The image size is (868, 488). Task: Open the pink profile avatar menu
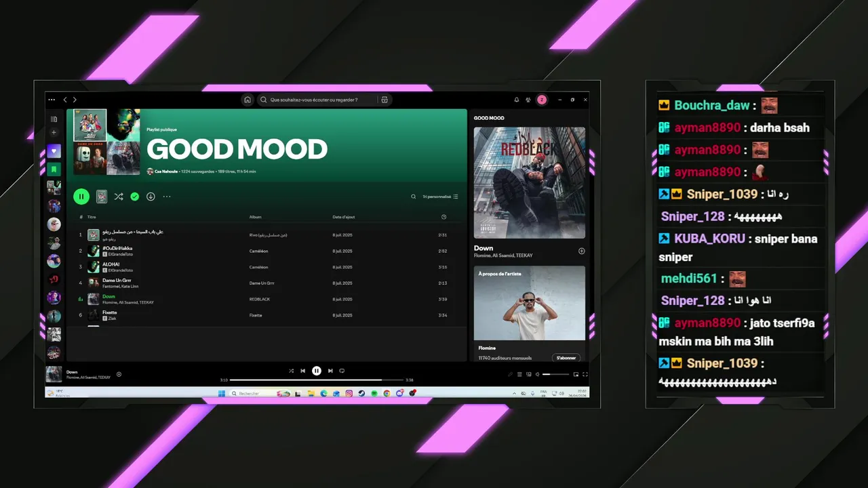coord(542,100)
